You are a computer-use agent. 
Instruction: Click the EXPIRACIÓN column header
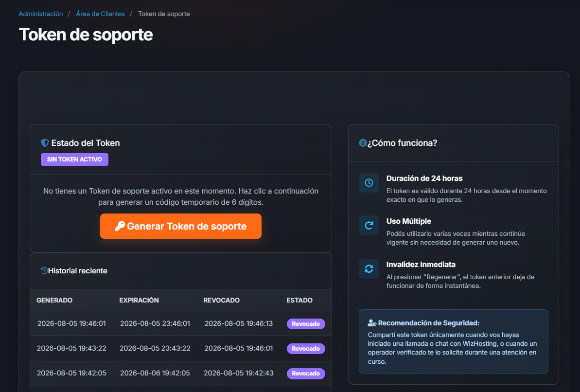139,300
